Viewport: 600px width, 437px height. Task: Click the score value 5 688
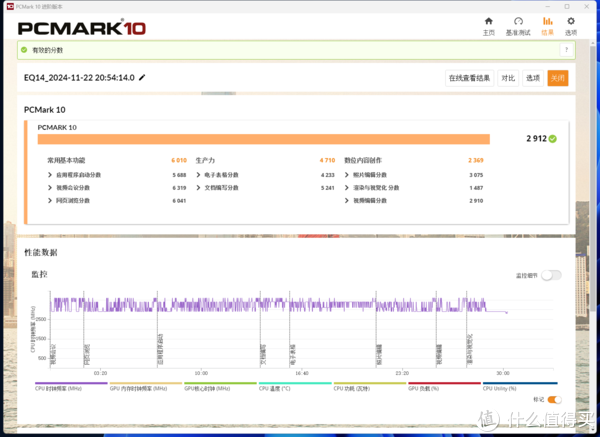(179, 175)
